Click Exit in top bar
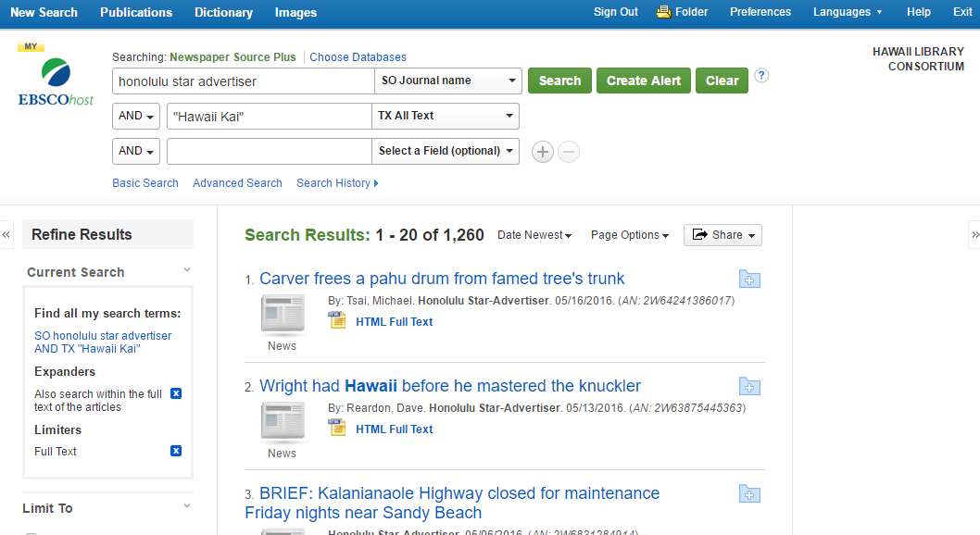This screenshot has height=535, width=980. tap(962, 12)
